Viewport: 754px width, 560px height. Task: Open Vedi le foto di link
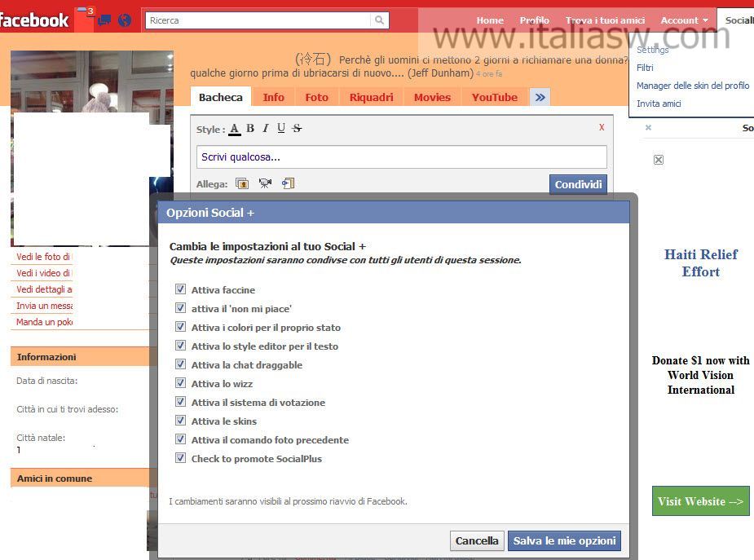[43, 257]
